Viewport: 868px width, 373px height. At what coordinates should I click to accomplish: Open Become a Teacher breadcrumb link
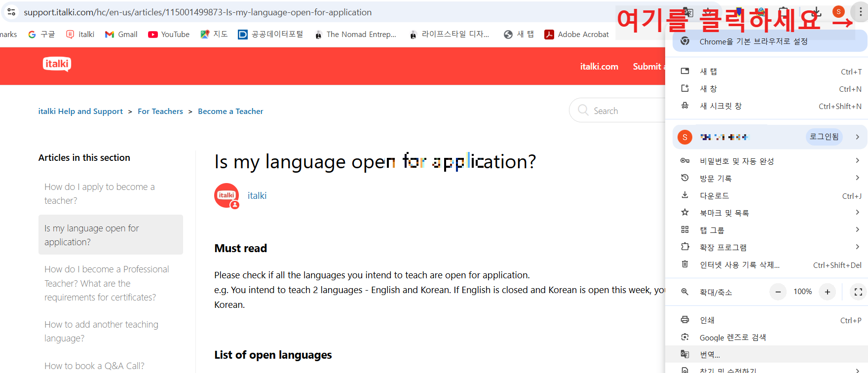230,111
